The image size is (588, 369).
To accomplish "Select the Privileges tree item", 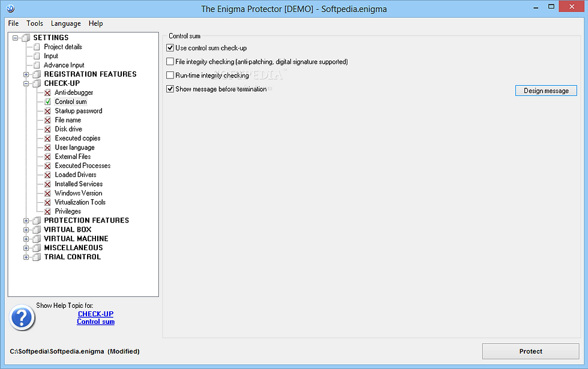I will point(68,211).
